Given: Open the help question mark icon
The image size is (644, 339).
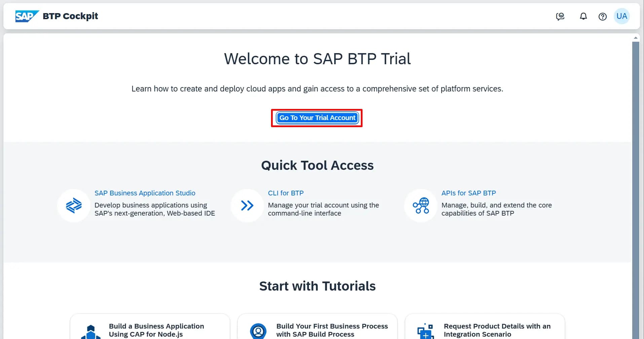Looking at the screenshot, I should (x=603, y=16).
